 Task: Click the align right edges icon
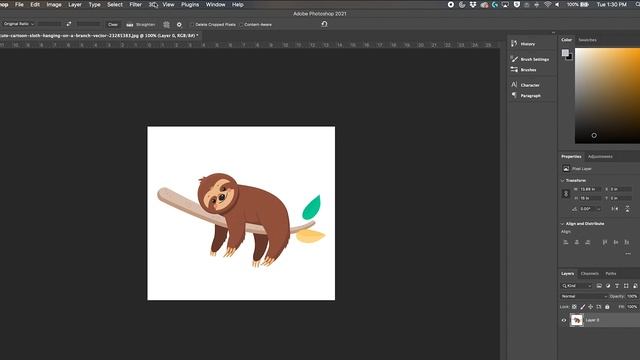[x=588, y=242]
